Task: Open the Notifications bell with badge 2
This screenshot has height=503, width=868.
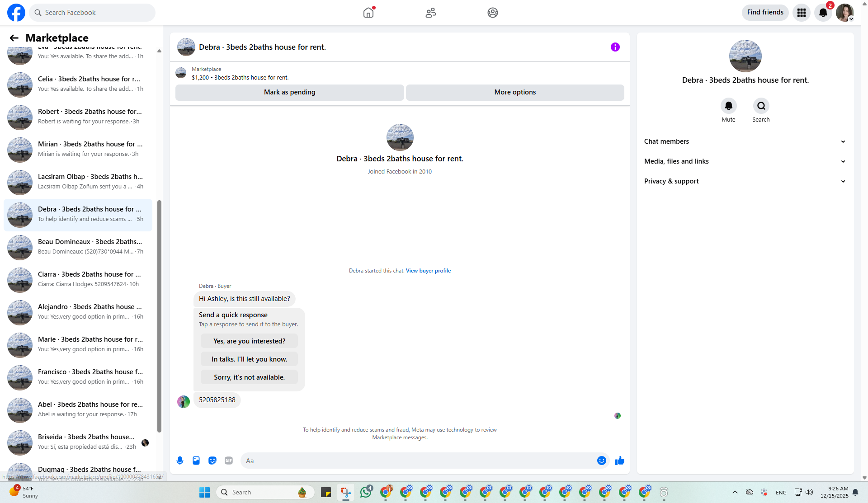Action: point(823,13)
